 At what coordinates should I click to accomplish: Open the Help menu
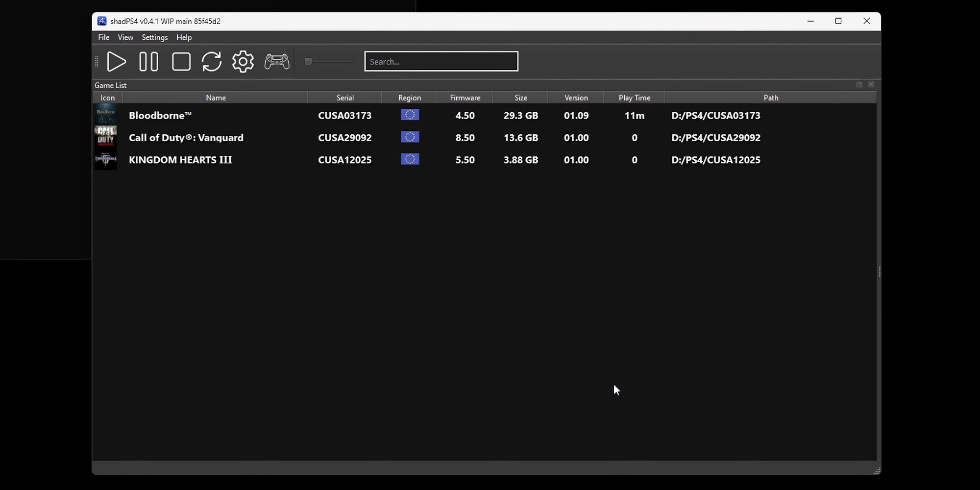[x=184, y=37]
